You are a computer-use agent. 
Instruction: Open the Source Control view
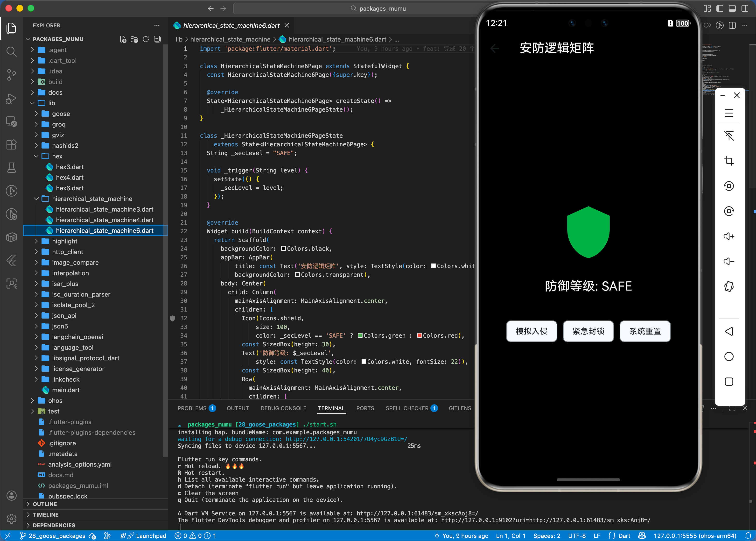pyautogui.click(x=11, y=74)
